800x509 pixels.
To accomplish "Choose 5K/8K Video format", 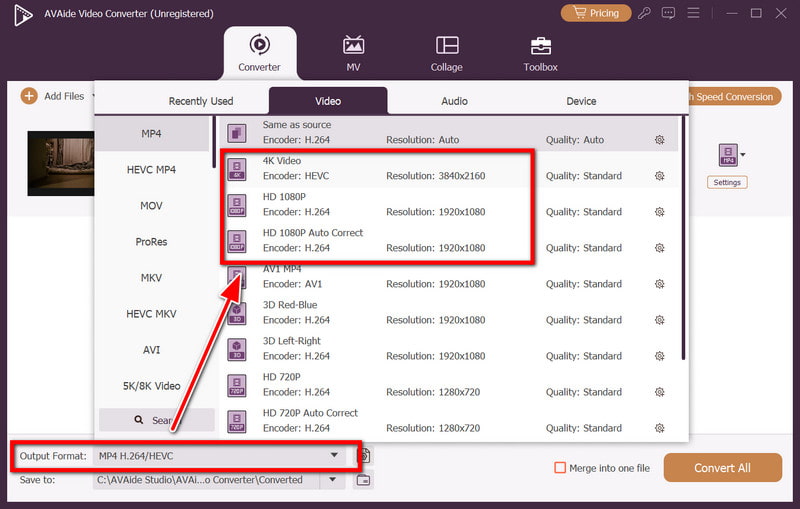I will point(152,386).
